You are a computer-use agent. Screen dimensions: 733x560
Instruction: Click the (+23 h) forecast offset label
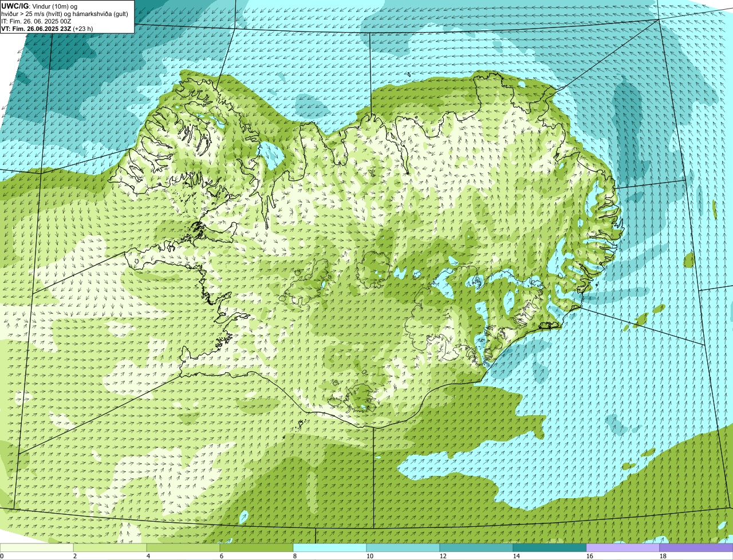coord(82,29)
